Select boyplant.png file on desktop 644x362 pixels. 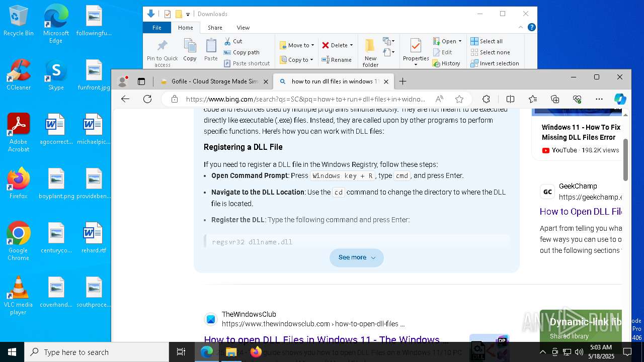coord(56,184)
